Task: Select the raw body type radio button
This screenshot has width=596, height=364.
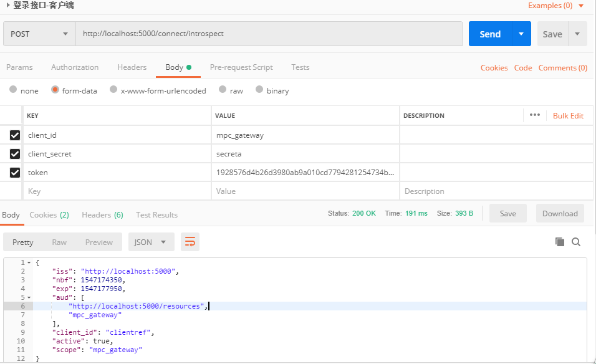Action: click(x=223, y=90)
